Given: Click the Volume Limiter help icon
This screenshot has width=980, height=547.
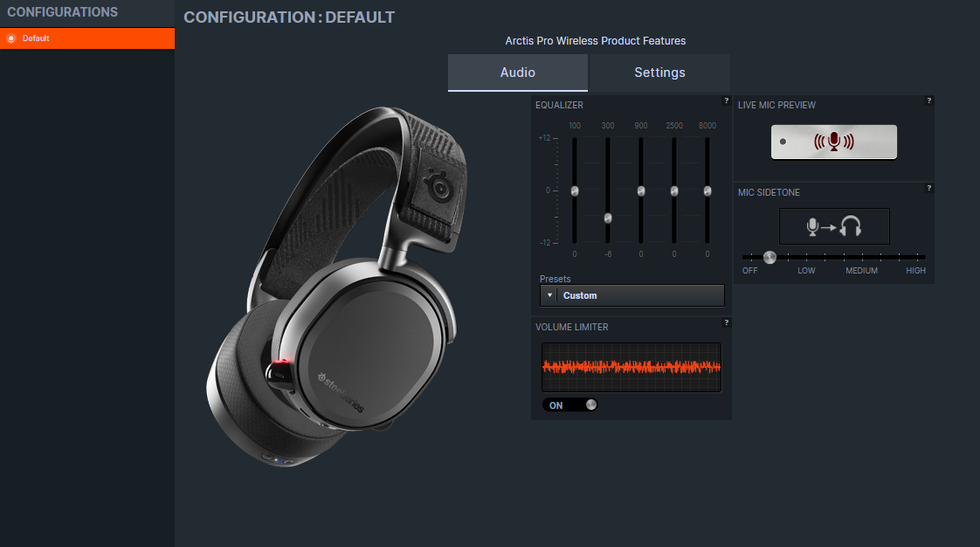Looking at the screenshot, I should click(726, 322).
